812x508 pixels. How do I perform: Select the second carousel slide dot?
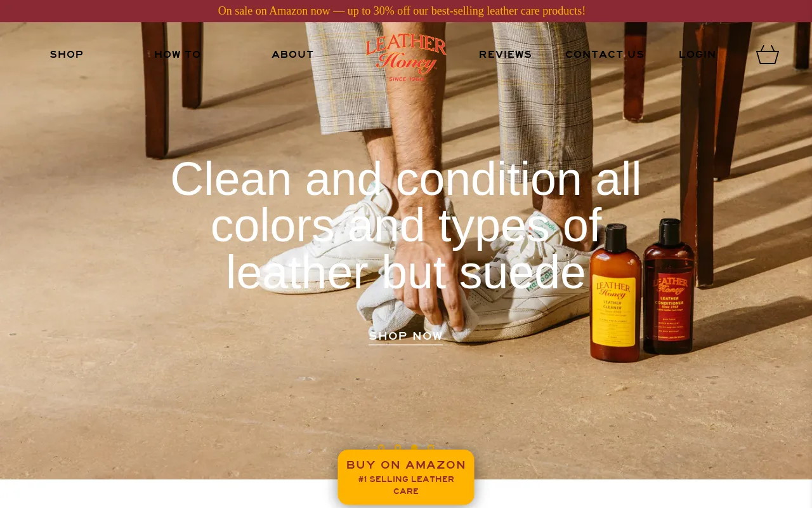pos(398,448)
